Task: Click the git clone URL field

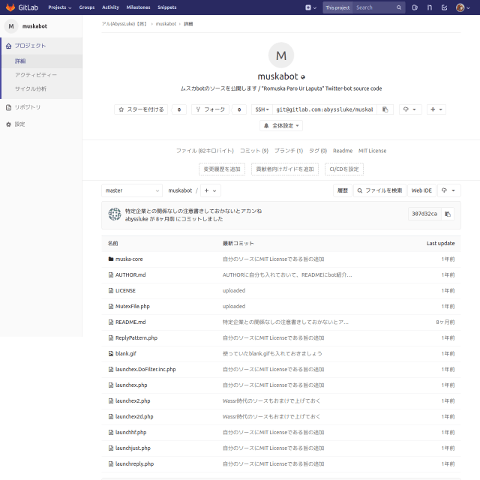Action: [325, 109]
